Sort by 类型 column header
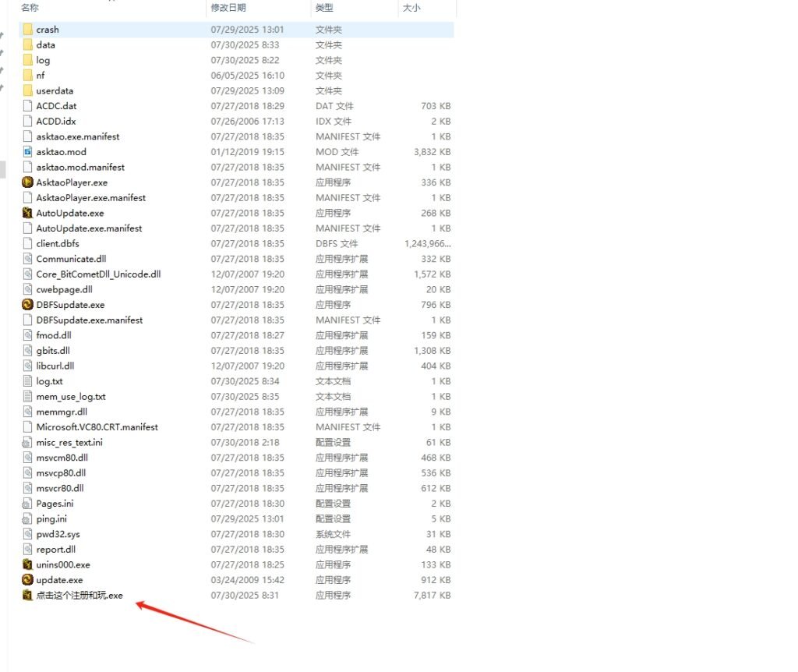The image size is (798, 672). tap(324, 8)
